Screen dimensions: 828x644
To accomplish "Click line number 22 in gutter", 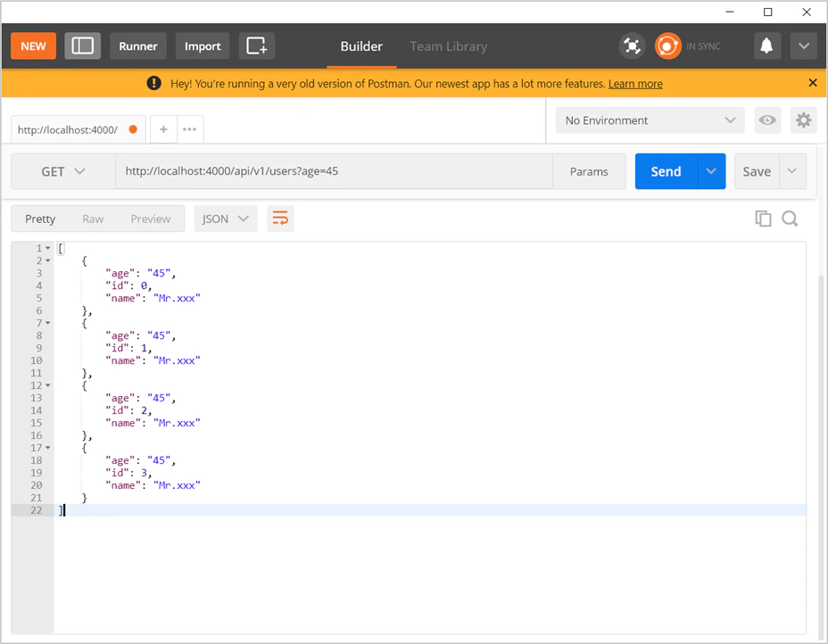I will pyautogui.click(x=36, y=510).
